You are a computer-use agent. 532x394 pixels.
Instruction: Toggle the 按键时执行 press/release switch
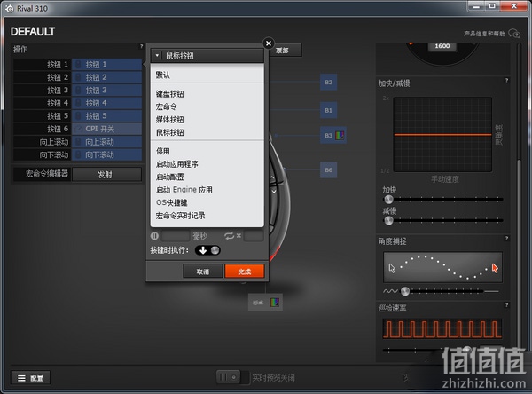[207, 250]
